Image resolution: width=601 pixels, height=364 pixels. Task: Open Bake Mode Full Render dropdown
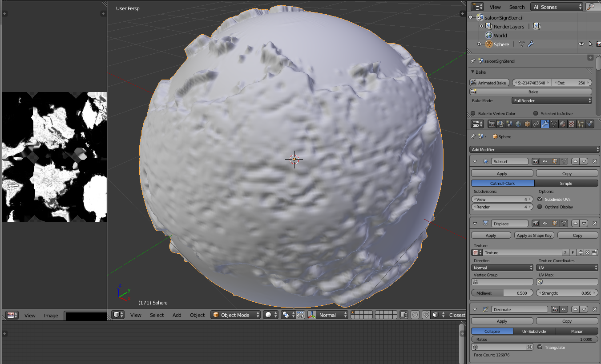[x=552, y=101]
